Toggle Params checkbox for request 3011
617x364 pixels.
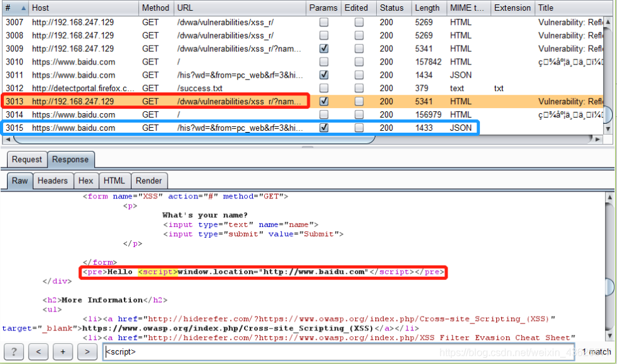pos(324,75)
